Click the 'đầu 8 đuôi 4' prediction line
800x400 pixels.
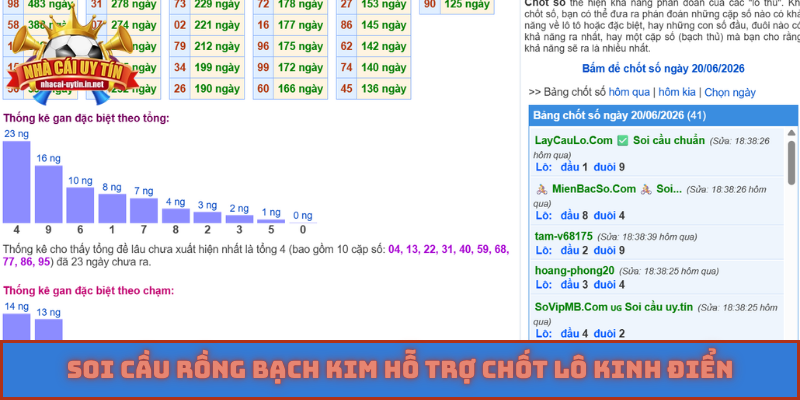(580, 215)
